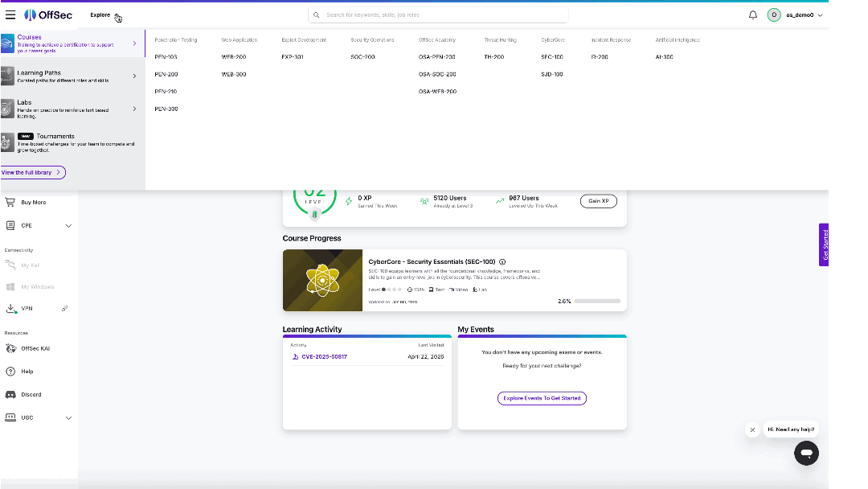Click the SEC-100 info icon
Image resolution: width=868 pixels, height=489 pixels.
pyautogui.click(x=502, y=262)
